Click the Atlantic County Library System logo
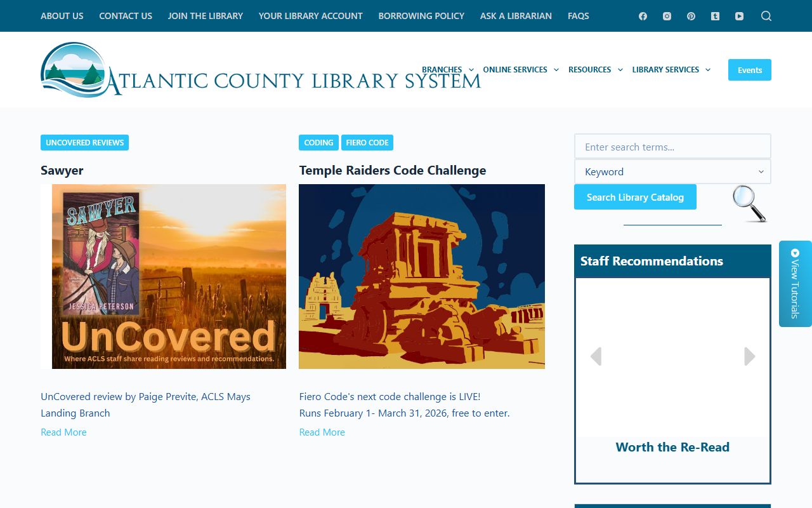The height and width of the screenshot is (508, 812). tap(261, 70)
